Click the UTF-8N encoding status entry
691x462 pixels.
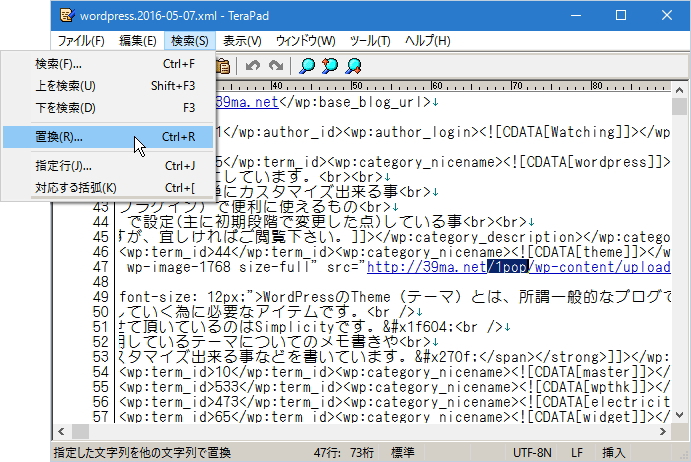click(x=532, y=453)
